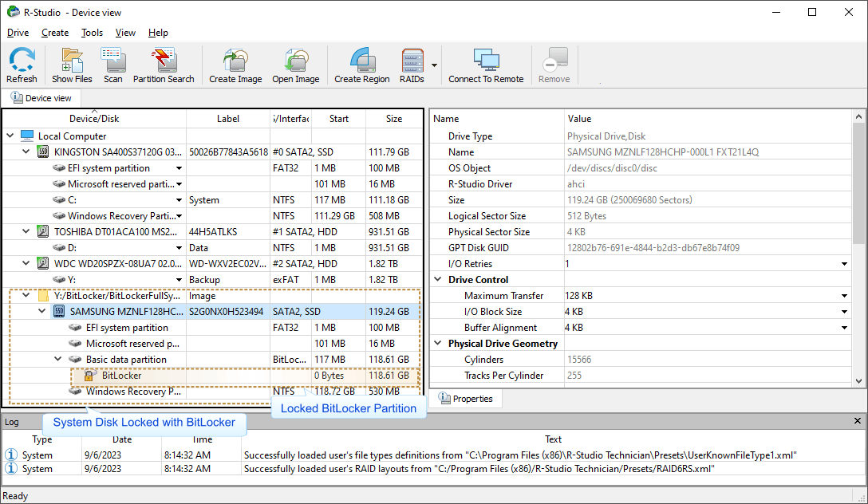Open the Buffer Alignment dropdown
Image resolution: width=868 pixels, height=504 pixels.
(844, 328)
